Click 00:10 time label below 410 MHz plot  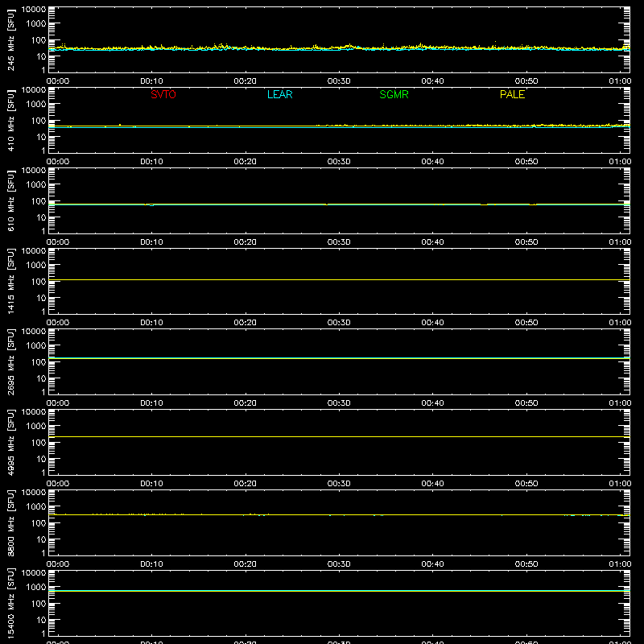point(151,162)
